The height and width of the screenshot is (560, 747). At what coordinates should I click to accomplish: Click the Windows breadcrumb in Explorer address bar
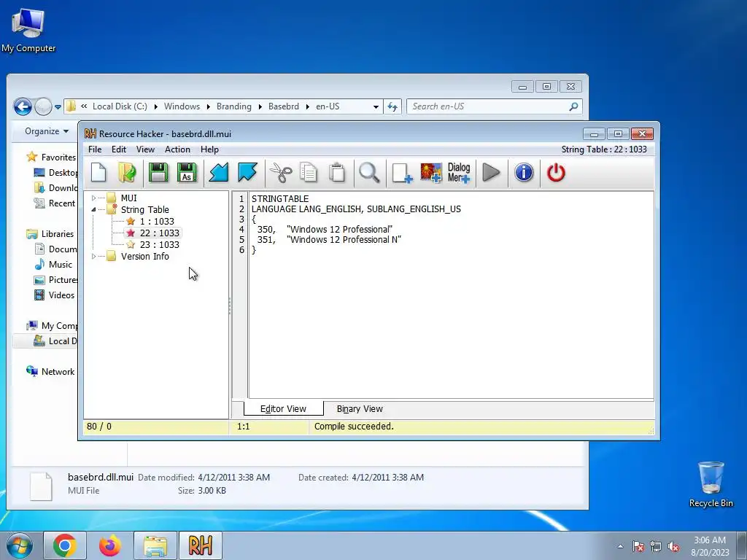182,106
